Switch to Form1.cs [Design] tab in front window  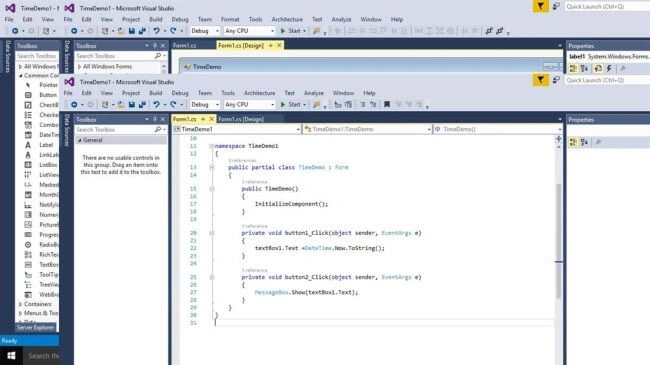tap(241, 119)
